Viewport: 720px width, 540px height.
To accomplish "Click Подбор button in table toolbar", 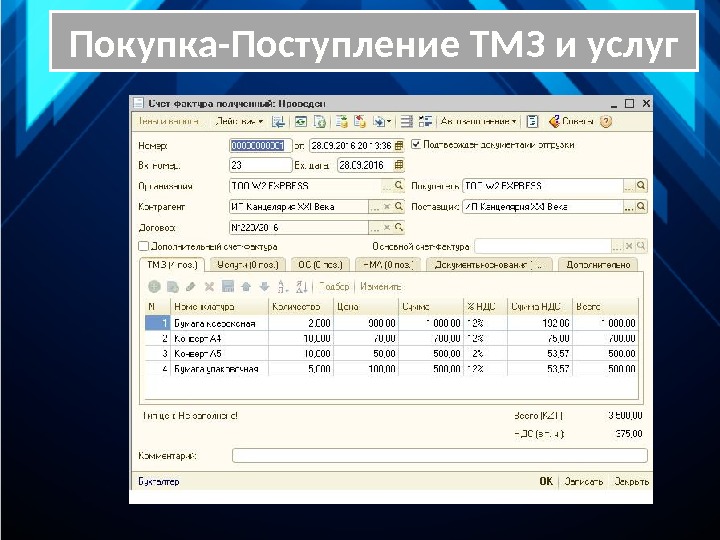I will [334, 287].
